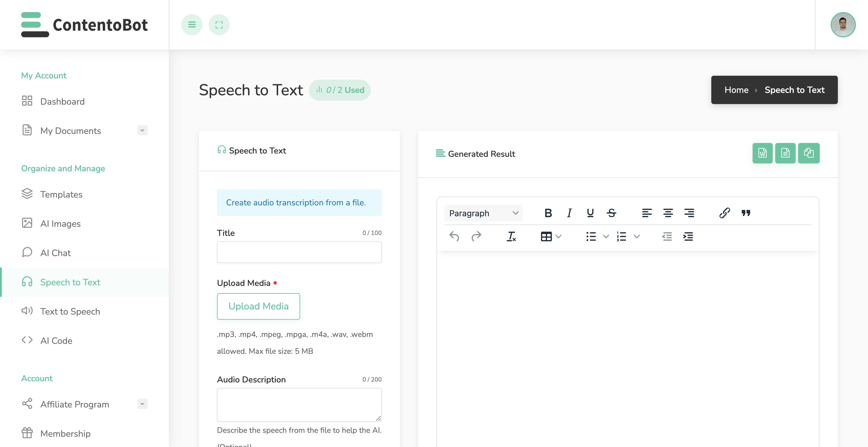
Task: Click the fullscreen toggle icon
Action: click(219, 25)
